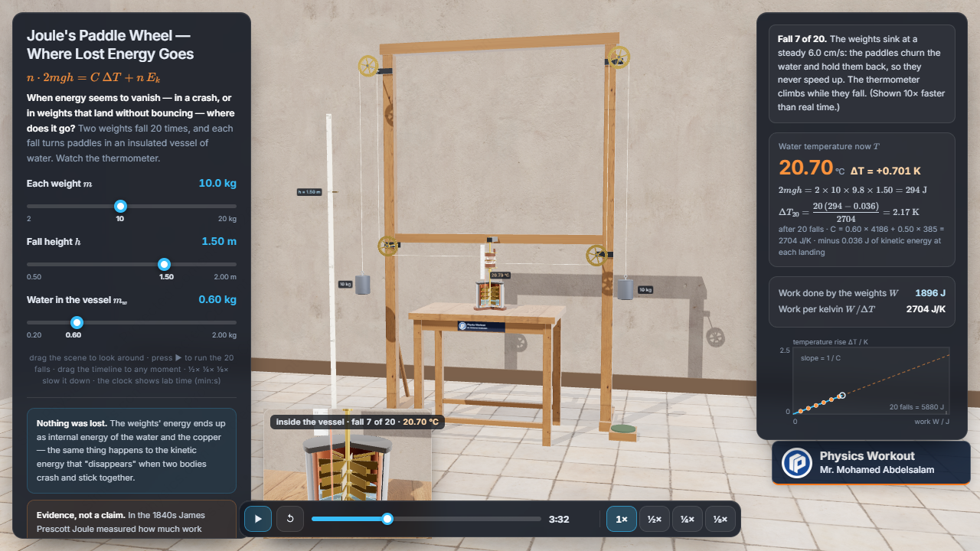Click the current data point on the graph
Screen dimensions: 980x551
point(842,396)
